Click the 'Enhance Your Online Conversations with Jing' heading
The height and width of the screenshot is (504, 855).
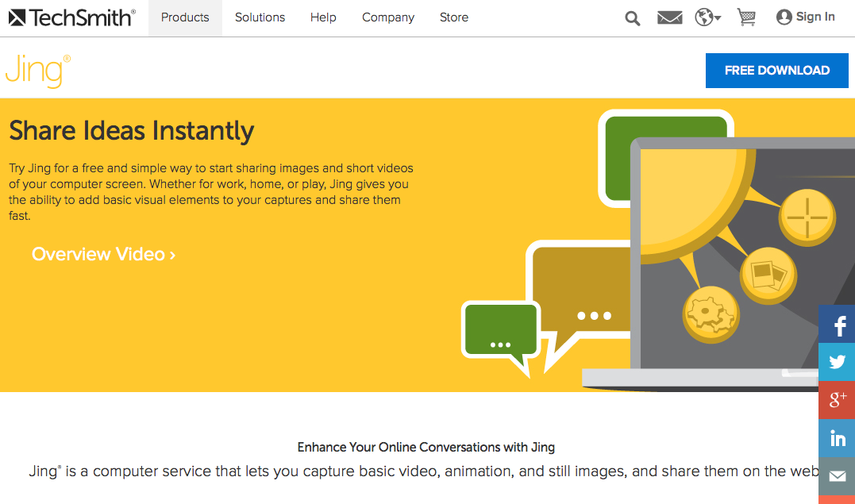426,448
